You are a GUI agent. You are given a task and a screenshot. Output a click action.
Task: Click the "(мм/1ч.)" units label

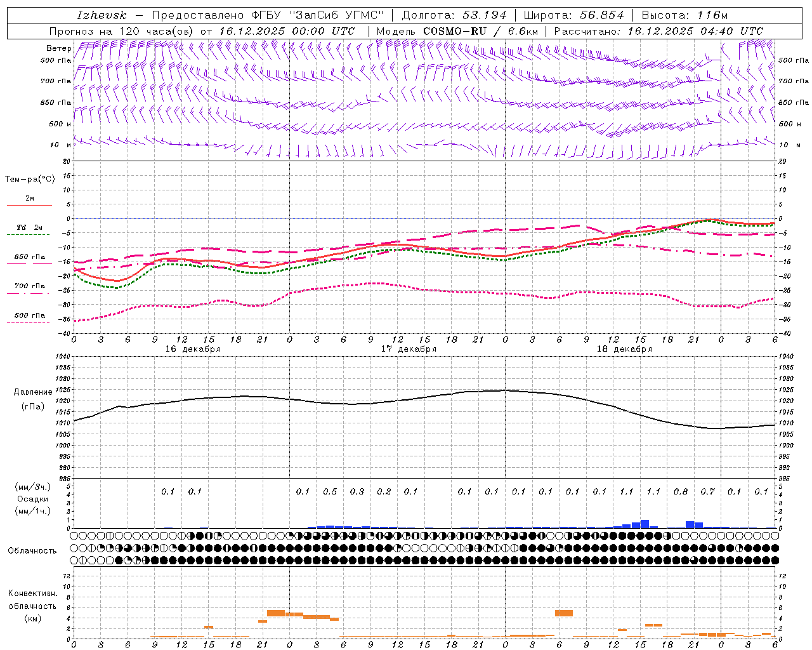point(32,512)
